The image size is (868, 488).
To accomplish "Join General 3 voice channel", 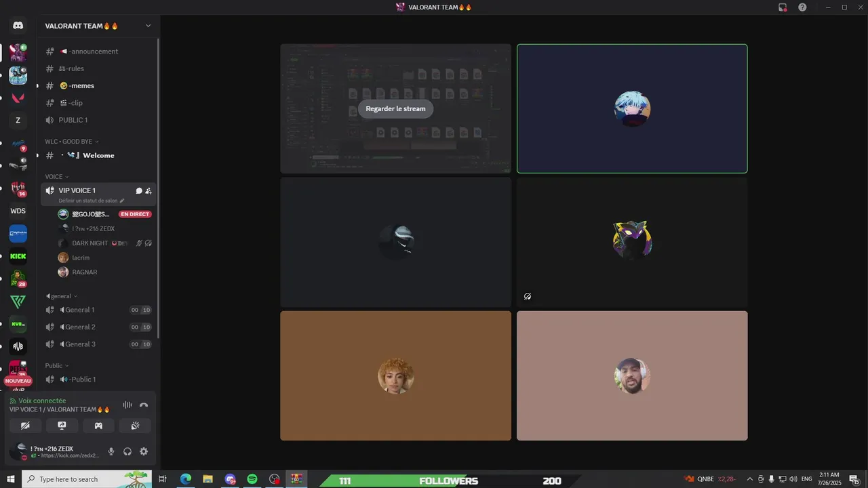I will coord(98,344).
